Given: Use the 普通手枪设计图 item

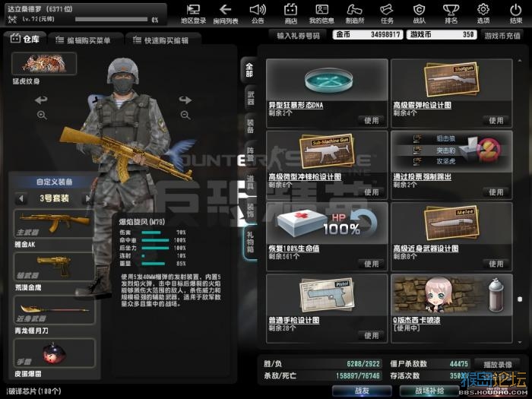Looking at the screenshot, I should [372, 336].
